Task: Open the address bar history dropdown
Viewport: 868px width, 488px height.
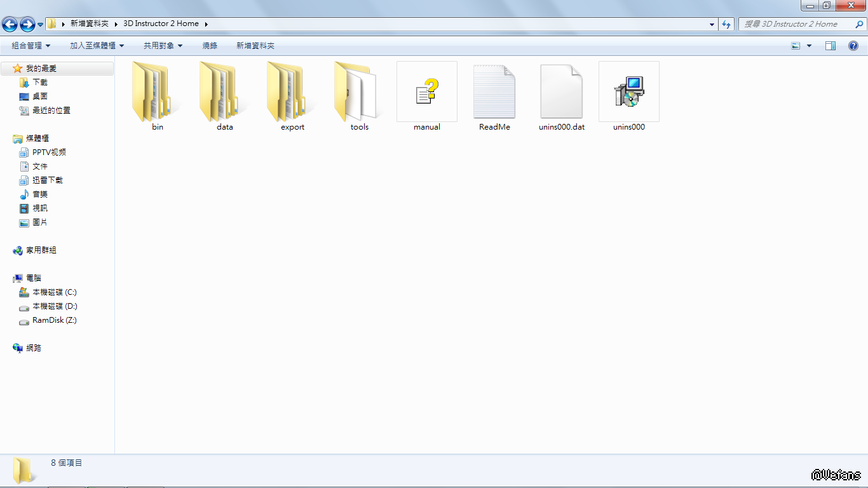Action: [712, 24]
